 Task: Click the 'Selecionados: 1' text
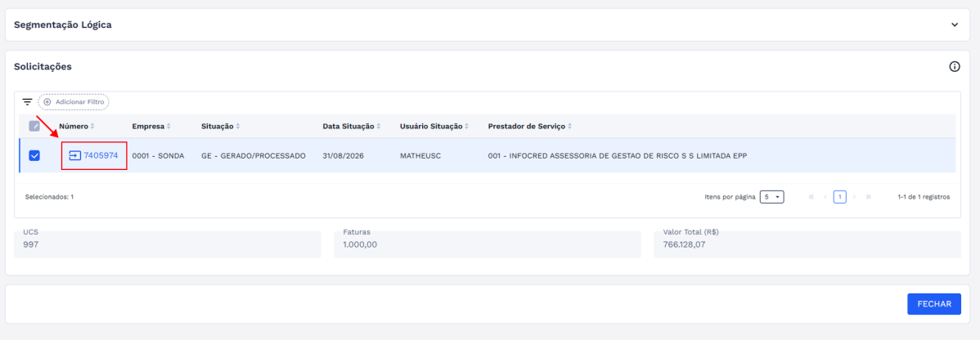click(x=49, y=197)
